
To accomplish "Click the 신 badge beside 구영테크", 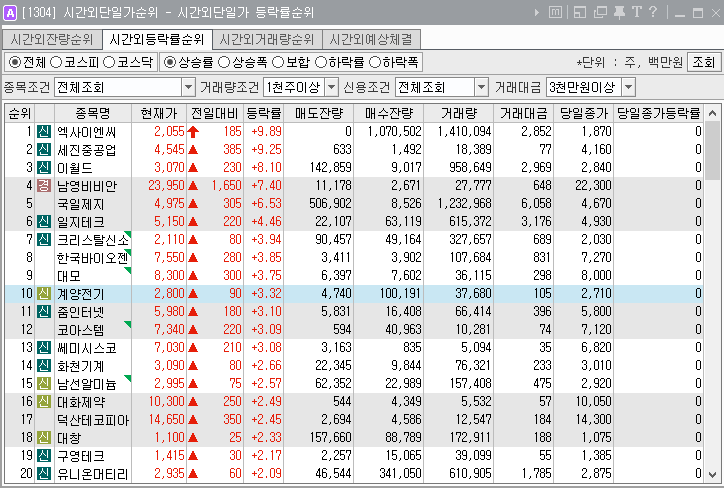I will tap(44, 456).
